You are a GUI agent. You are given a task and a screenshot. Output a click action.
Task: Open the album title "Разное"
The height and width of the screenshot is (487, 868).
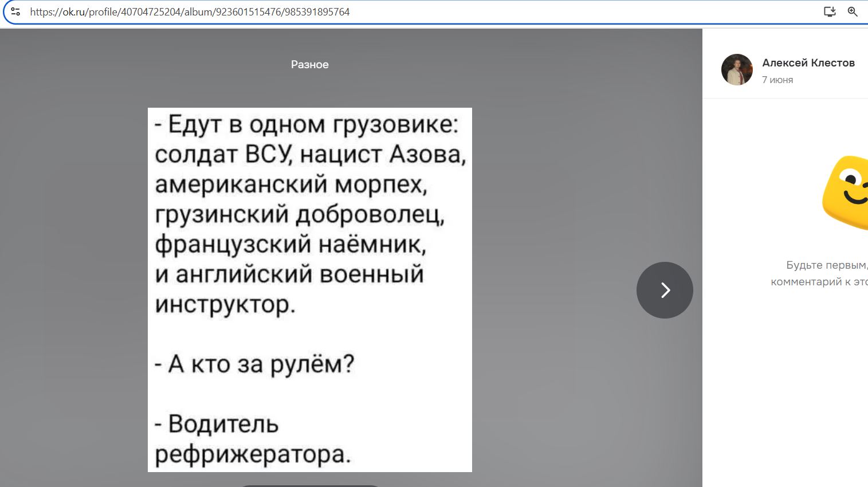click(309, 65)
